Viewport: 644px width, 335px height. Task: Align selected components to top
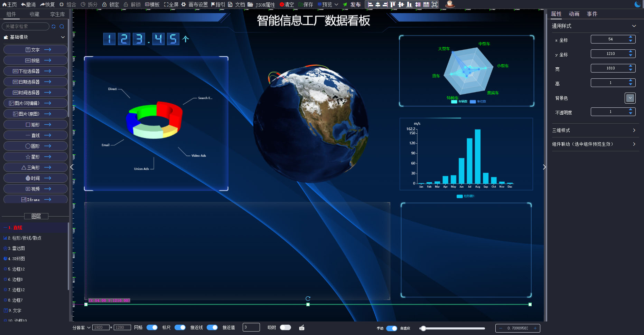(x=393, y=4)
